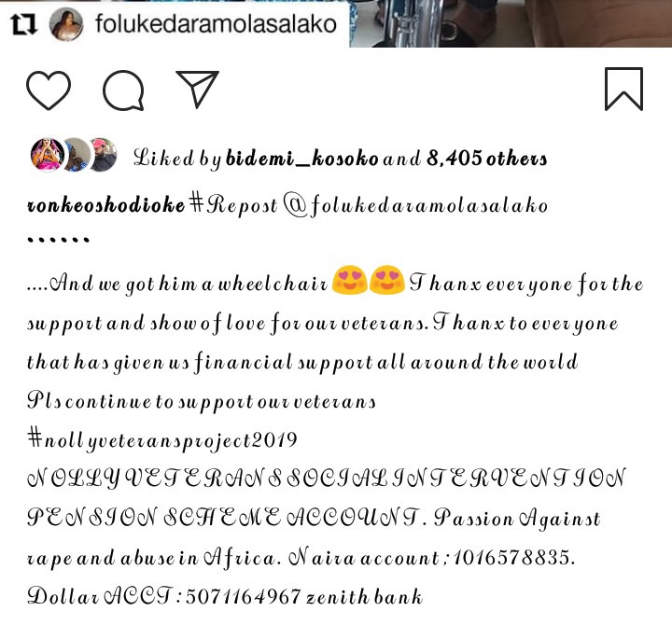Click first liker avatar with pink outfit
Image resolution: width=672 pixels, height=625 pixels.
tap(48, 155)
